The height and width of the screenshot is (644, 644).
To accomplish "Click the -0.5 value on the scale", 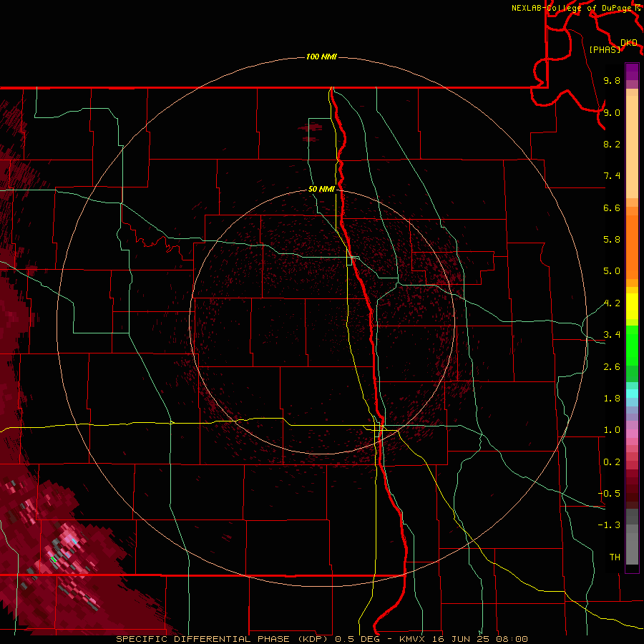I will click(x=609, y=494).
